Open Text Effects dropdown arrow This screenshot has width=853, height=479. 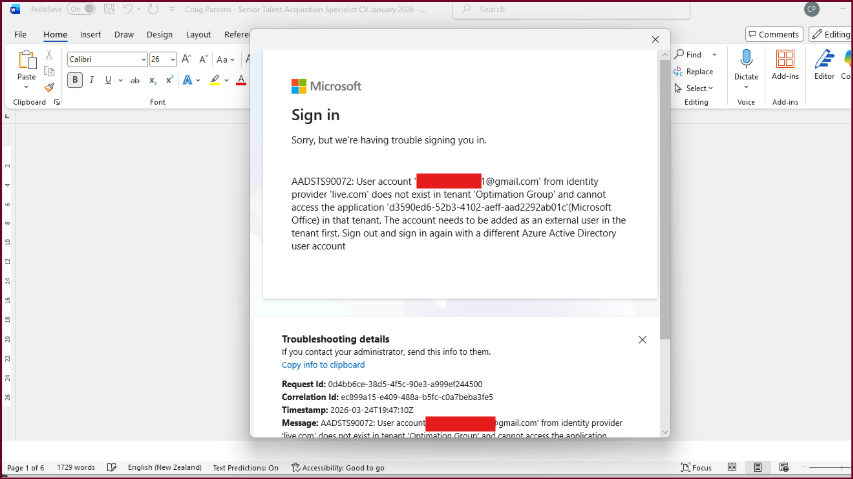(199, 80)
